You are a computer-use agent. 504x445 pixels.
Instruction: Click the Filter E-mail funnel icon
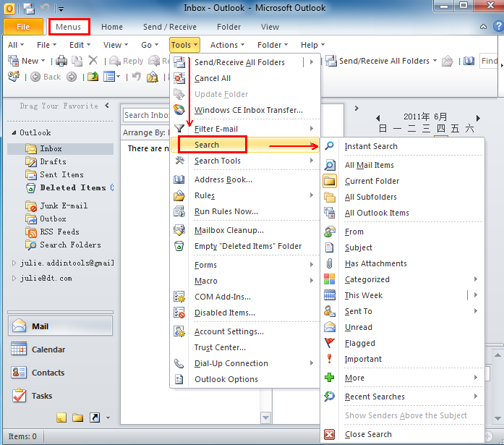[179, 129]
